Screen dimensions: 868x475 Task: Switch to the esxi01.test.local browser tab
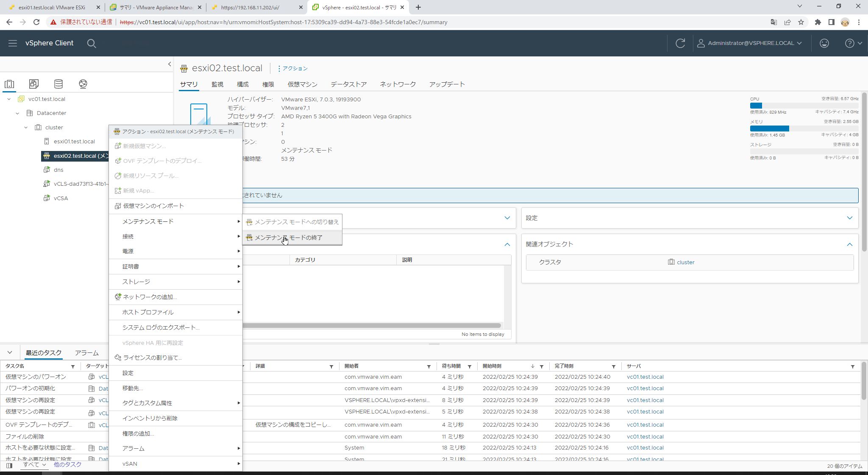(51, 7)
